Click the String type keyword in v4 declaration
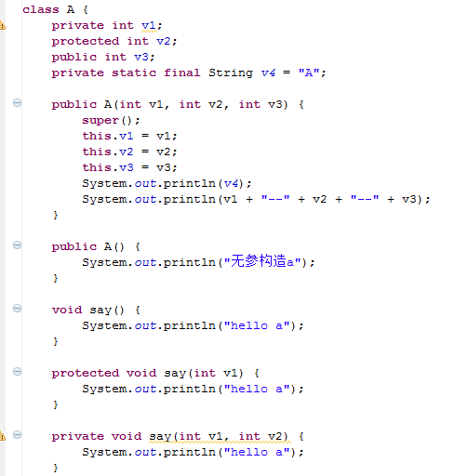The width and height of the screenshot is (454, 476). [231, 73]
